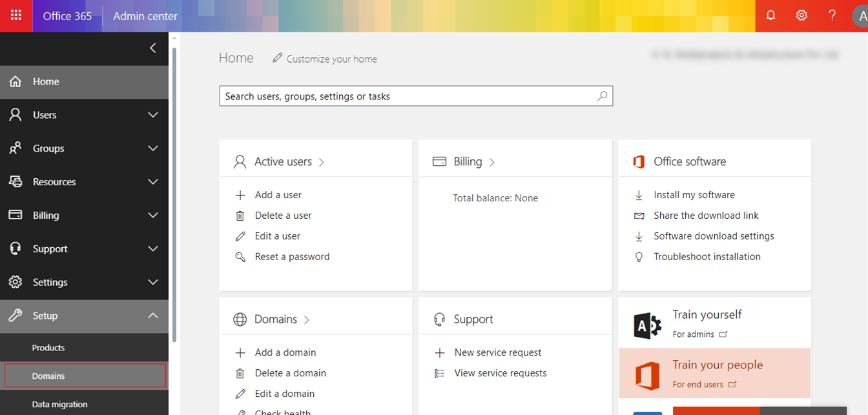This screenshot has width=868, height=415.
Task: Click the Train yourself admin icon
Action: tap(647, 325)
